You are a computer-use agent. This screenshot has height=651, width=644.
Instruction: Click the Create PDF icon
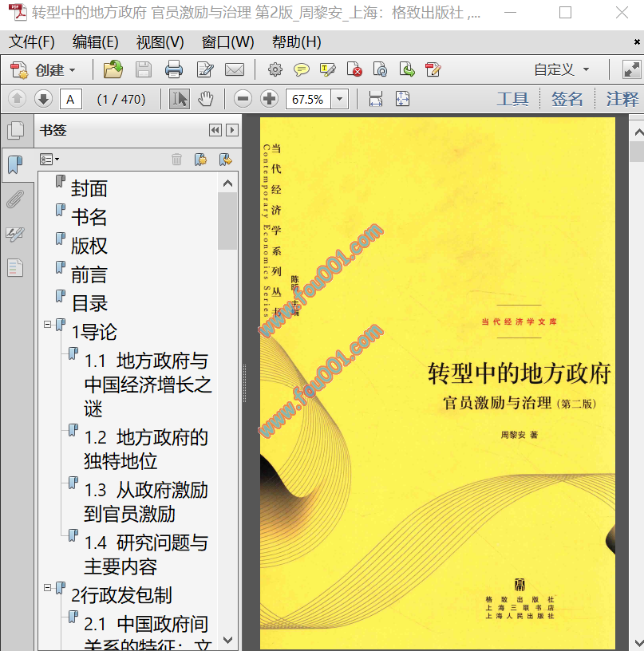pyautogui.click(x=18, y=69)
